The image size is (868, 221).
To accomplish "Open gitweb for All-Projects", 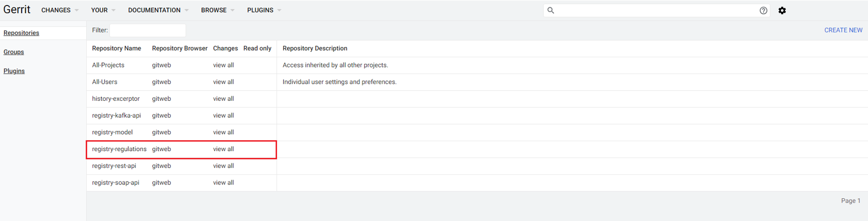I will pyautogui.click(x=161, y=65).
